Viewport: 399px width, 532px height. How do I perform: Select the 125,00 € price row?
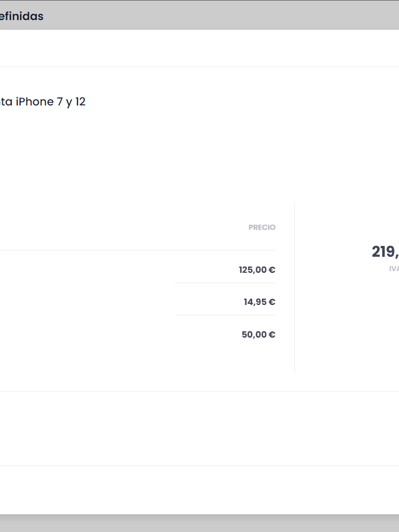[257, 270]
